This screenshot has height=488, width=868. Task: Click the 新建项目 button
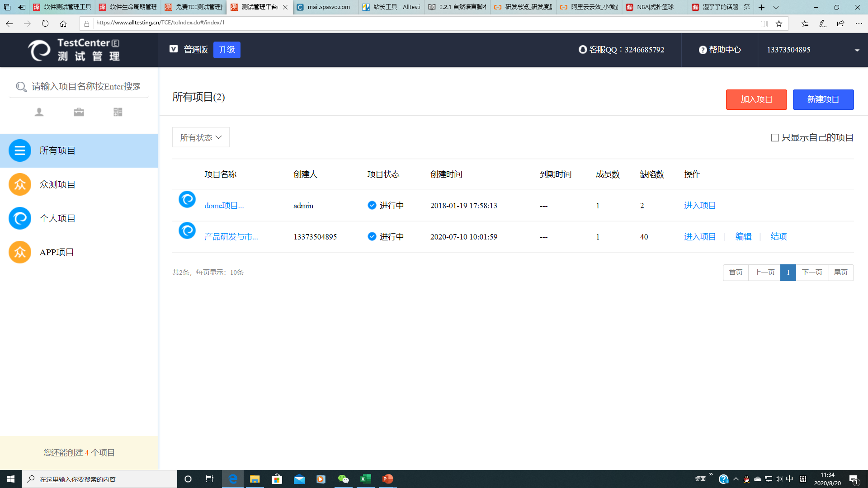[x=823, y=99]
